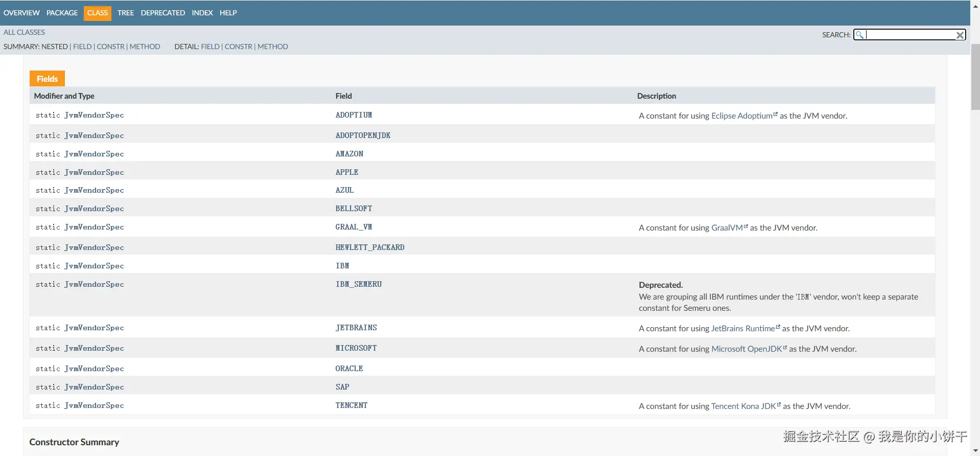Click the Field column header
Image resolution: width=980 pixels, height=456 pixels.
click(343, 96)
